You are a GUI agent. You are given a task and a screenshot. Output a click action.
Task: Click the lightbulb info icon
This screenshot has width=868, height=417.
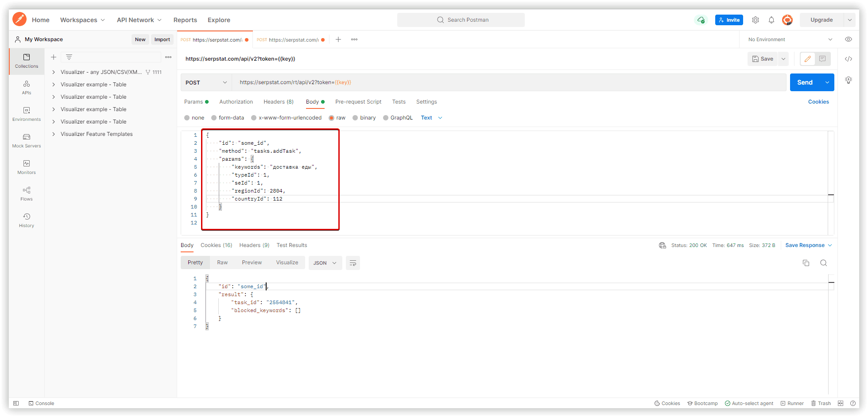click(849, 80)
